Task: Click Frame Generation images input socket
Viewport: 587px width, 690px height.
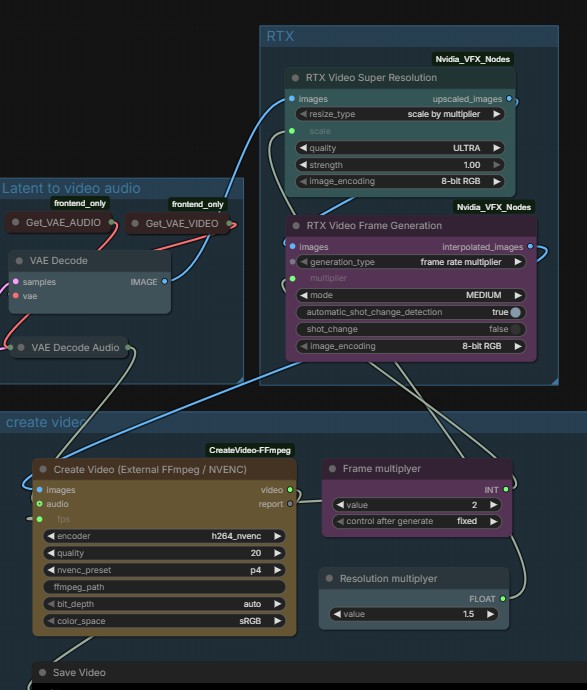Action: 293,246
